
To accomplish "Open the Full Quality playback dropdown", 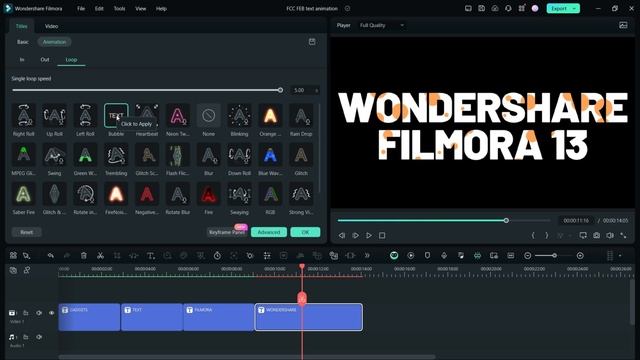I will (382, 25).
